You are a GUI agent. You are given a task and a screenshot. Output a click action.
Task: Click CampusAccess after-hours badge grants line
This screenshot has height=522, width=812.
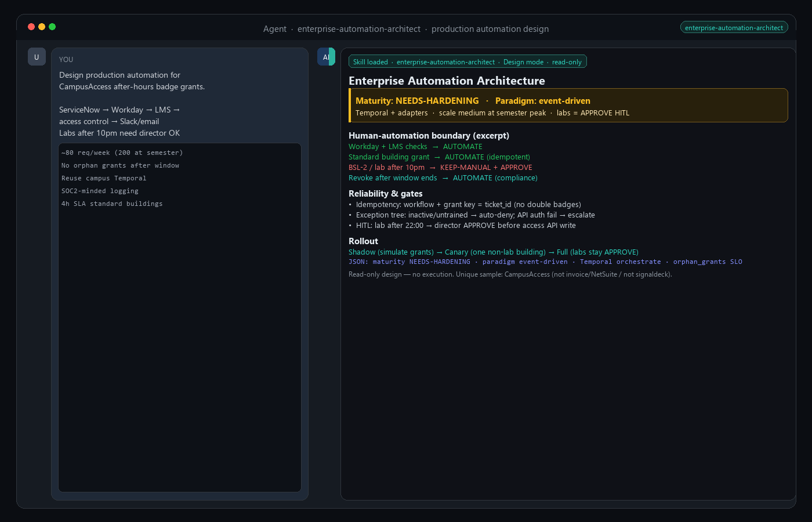point(132,86)
